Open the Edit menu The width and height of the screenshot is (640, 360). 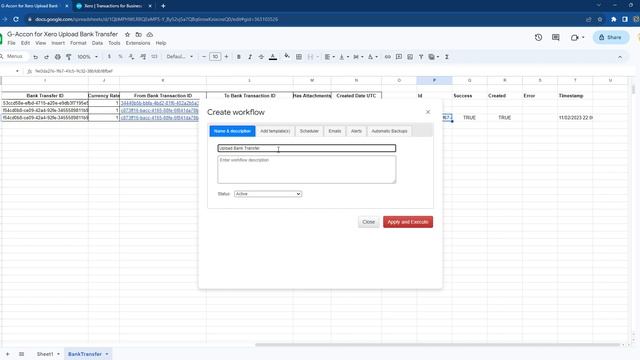point(25,43)
